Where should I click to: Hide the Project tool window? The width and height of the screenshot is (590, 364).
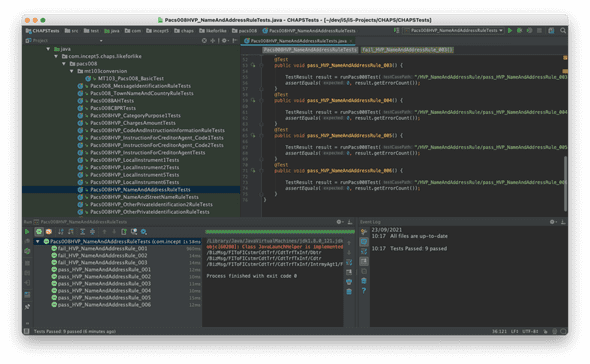click(x=234, y=40)
